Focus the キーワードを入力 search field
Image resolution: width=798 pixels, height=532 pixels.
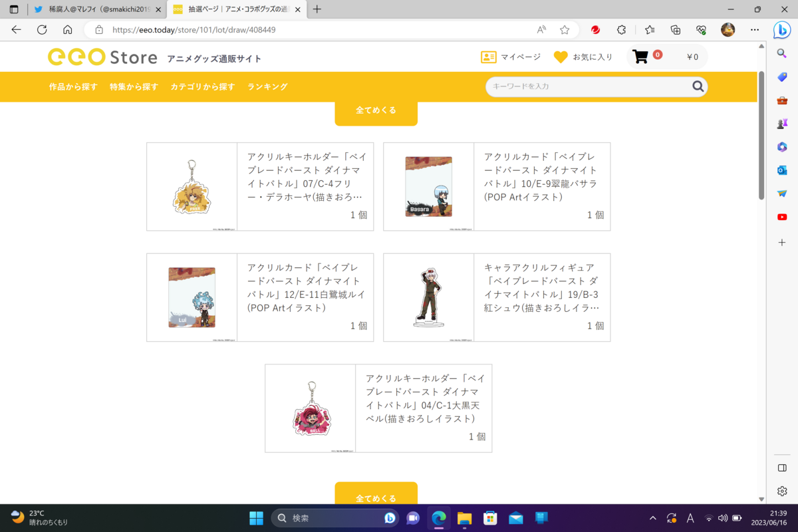click(590, 86)
